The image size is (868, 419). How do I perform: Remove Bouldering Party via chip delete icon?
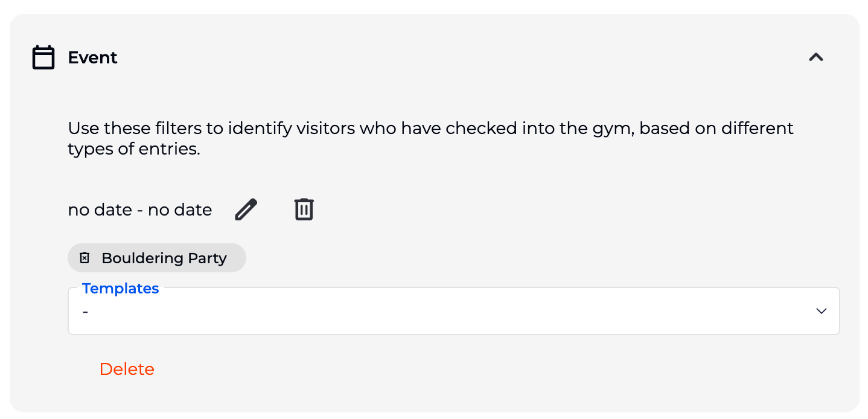click(x=85, y=258)
